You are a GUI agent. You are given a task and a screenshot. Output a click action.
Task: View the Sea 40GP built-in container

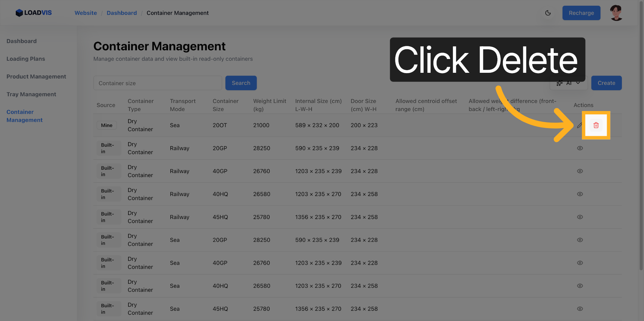coord(580,263)
